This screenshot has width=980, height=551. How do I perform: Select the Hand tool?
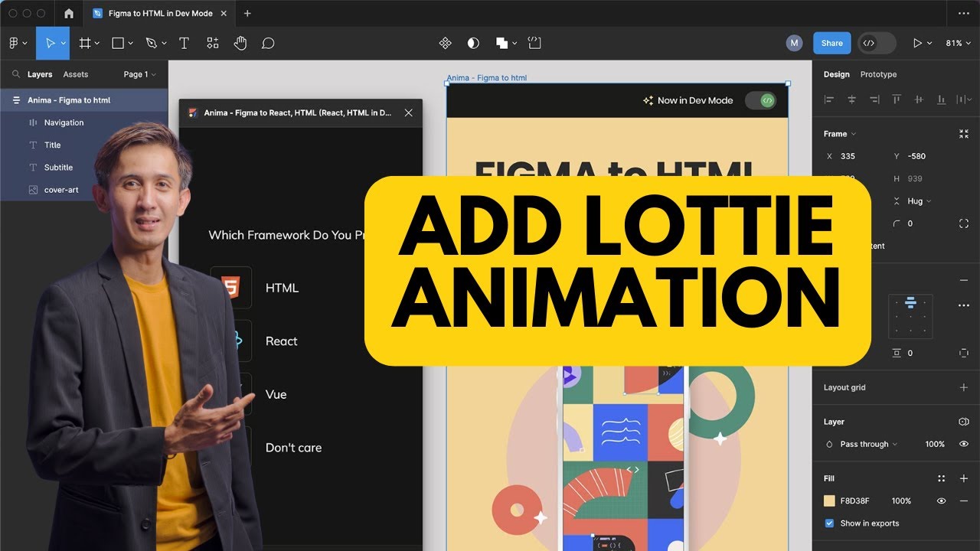[x=240, y=44]
